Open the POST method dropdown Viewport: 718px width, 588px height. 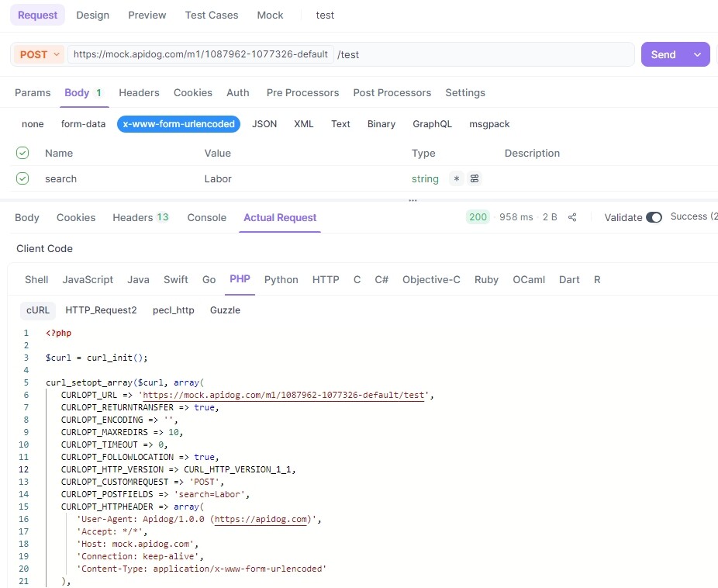click(39, 54)
